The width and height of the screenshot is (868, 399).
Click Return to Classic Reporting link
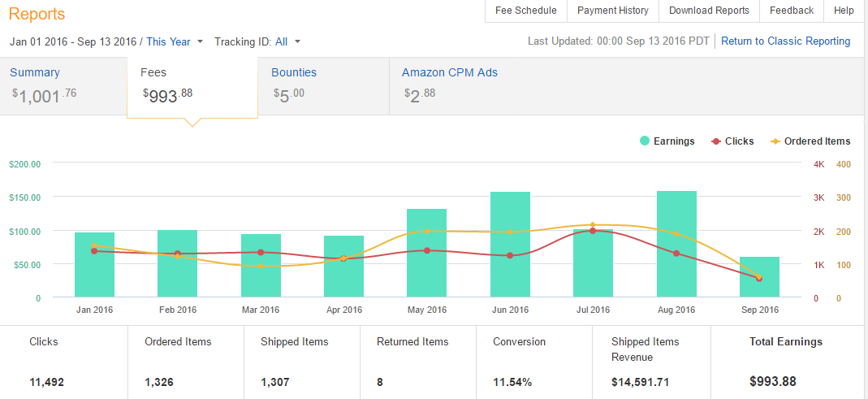[785, 41]
